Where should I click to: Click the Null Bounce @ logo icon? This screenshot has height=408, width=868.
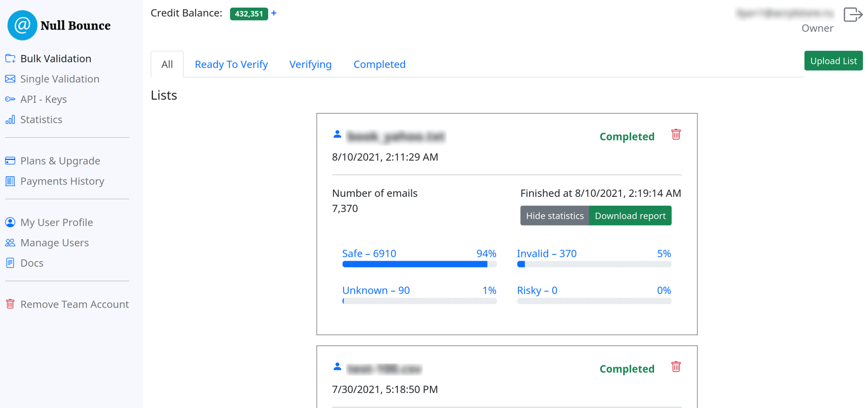click(x=22, y=26)
